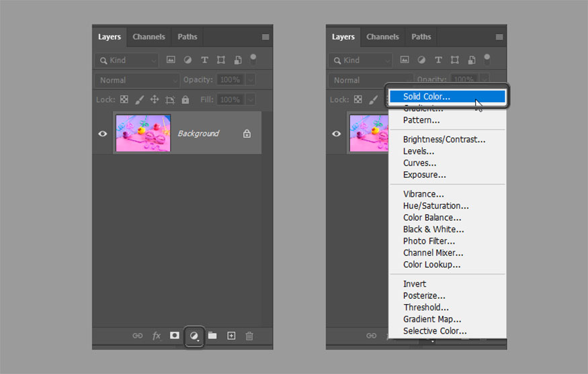Toggle layer filtering switch in right panel
Image resolution: width=588 pixels, height=374 pixels.
point(487,59)
